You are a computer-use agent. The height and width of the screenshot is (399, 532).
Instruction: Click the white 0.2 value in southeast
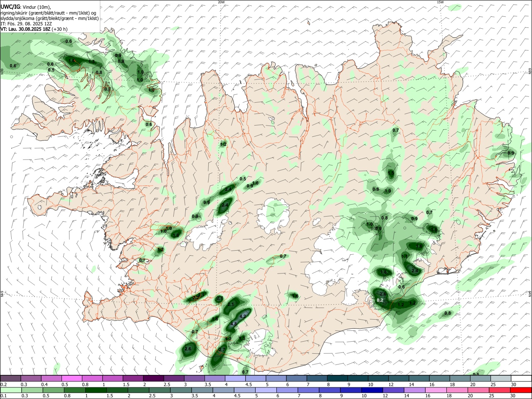(380, 300)
